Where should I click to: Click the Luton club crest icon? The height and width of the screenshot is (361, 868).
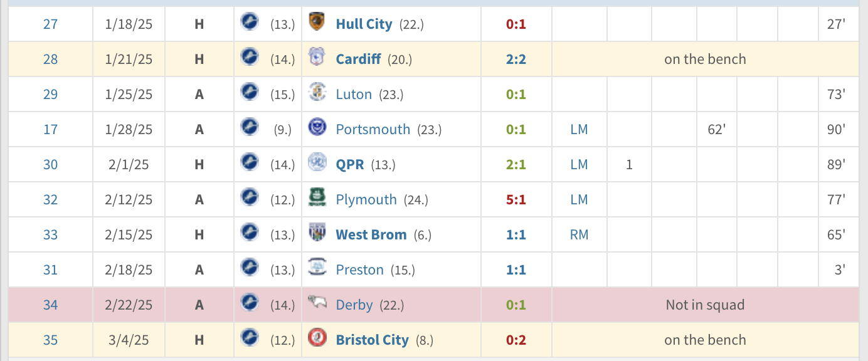317,93
